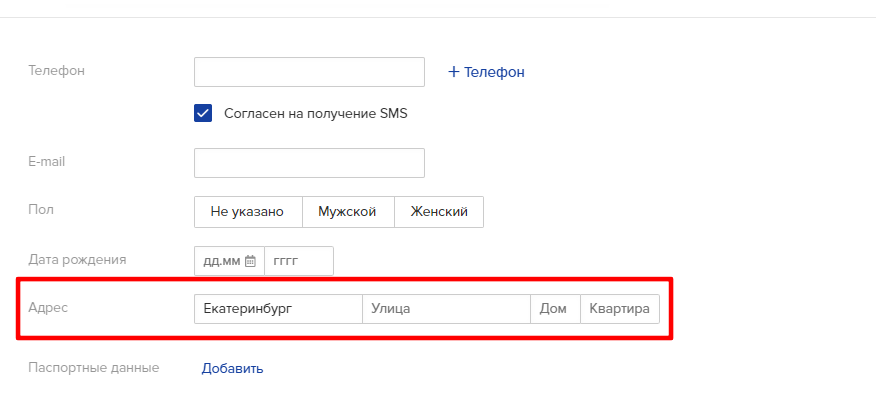
Task: Click the гггг birth year field
Action: (x=299, y=261)
